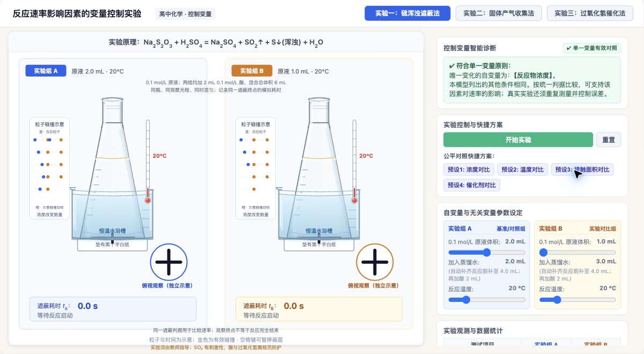The image size is (644, 354).
Task: Choose 预设4: 催化剂对比
Action: pos(472,185)
